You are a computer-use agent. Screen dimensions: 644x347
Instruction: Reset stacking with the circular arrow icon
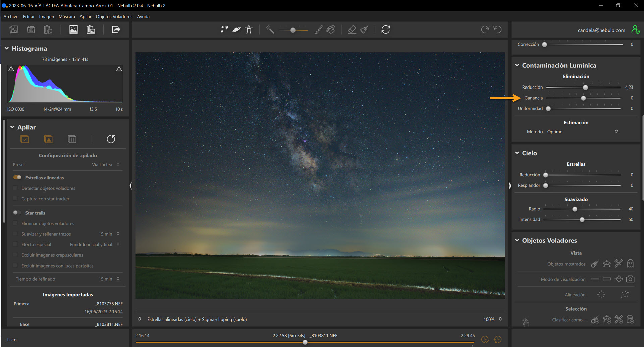tap(111, 139)
